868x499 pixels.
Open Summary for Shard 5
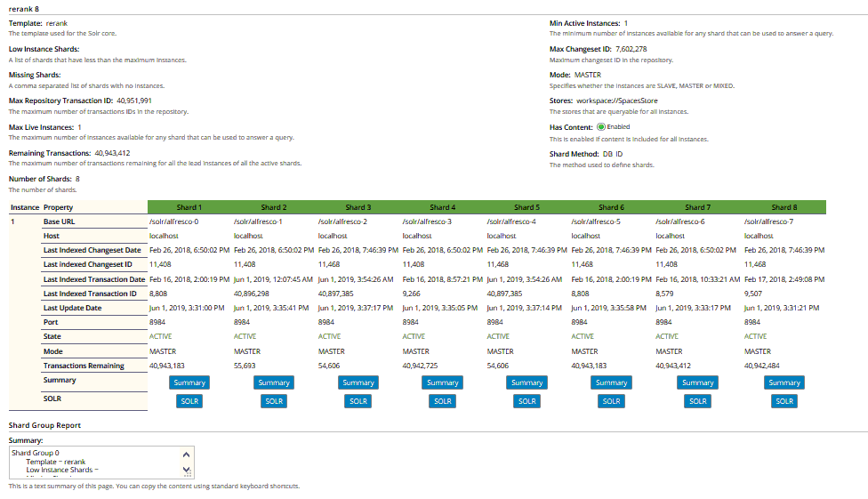527,382
